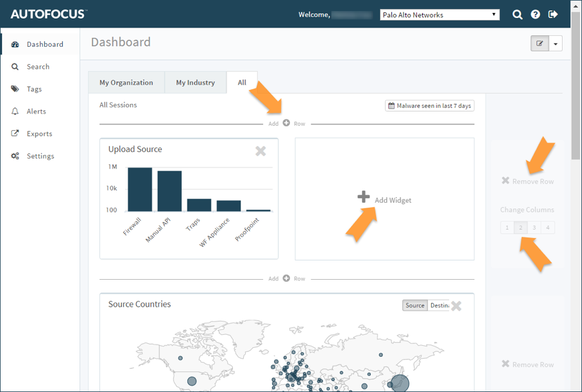The height and width of the screenshot is (392, 582).
Task: Click the Manual API bar in chart
Action: pos(169,191)
